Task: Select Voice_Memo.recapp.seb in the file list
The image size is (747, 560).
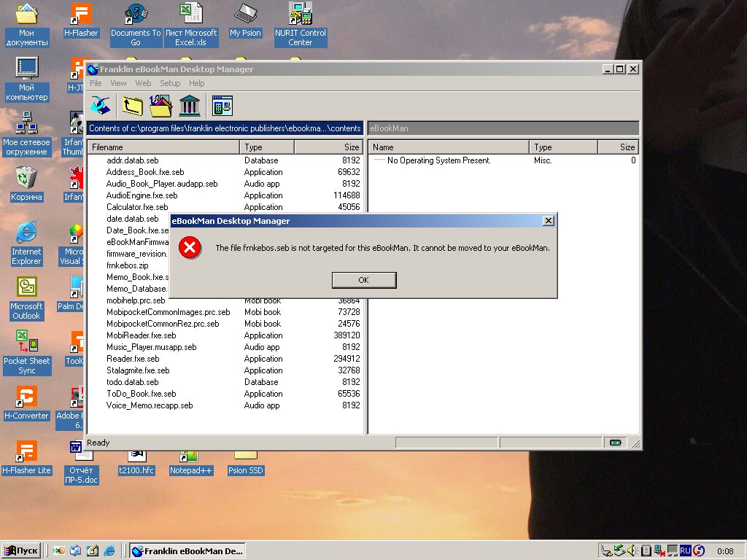Action: (150, 405)
